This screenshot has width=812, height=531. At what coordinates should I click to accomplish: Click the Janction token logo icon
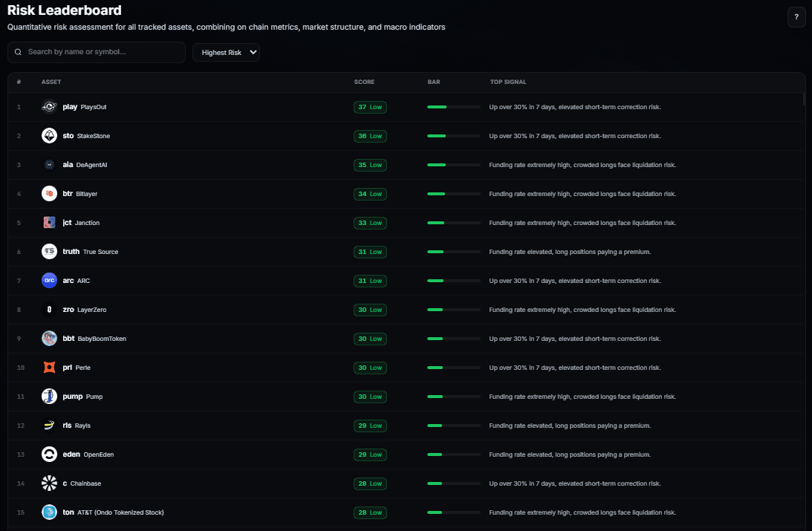(x=49, y=223)
